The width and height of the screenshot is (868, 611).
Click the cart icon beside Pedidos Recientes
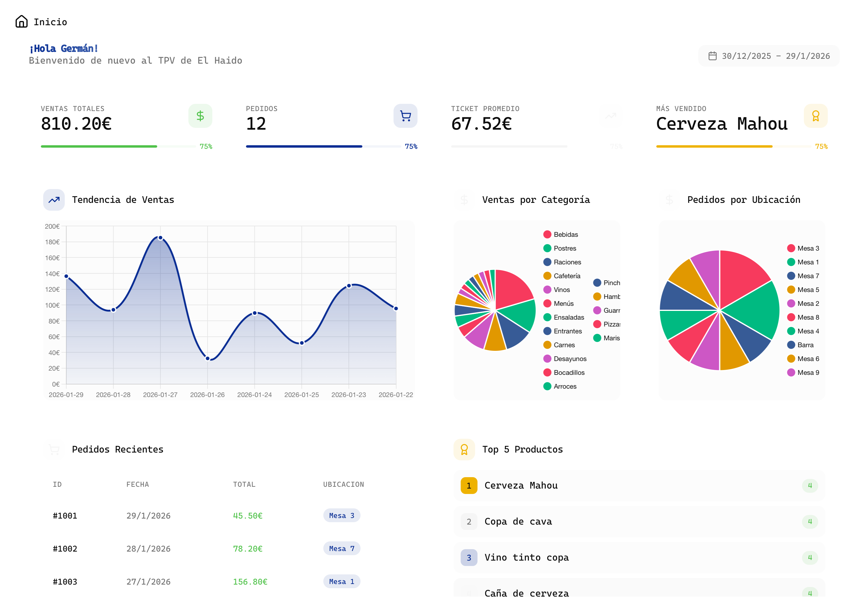pos(54,450)
